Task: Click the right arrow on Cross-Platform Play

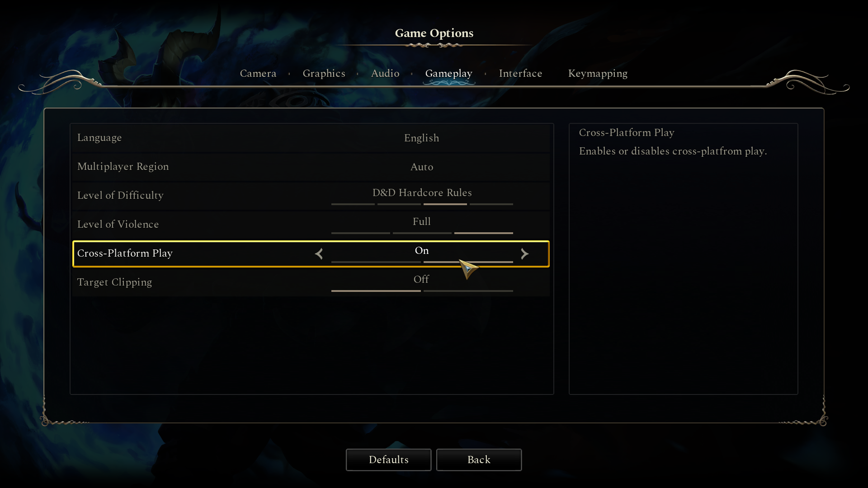Action: coord(524,254)
